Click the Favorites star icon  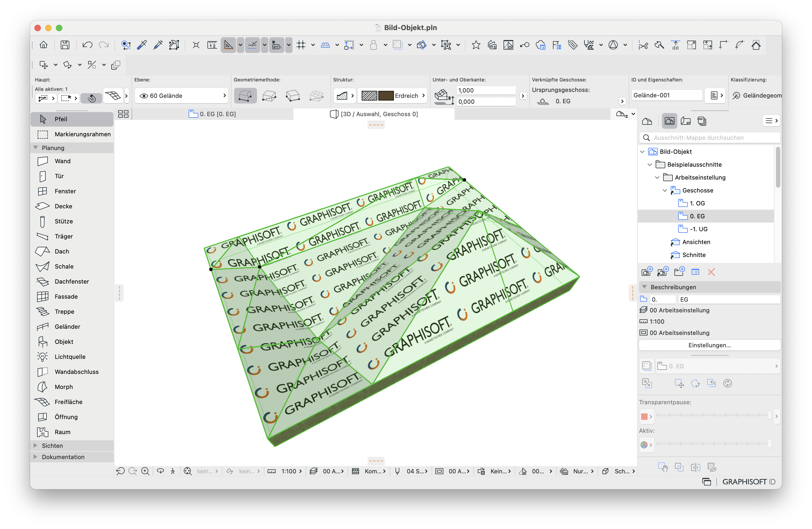476,45
